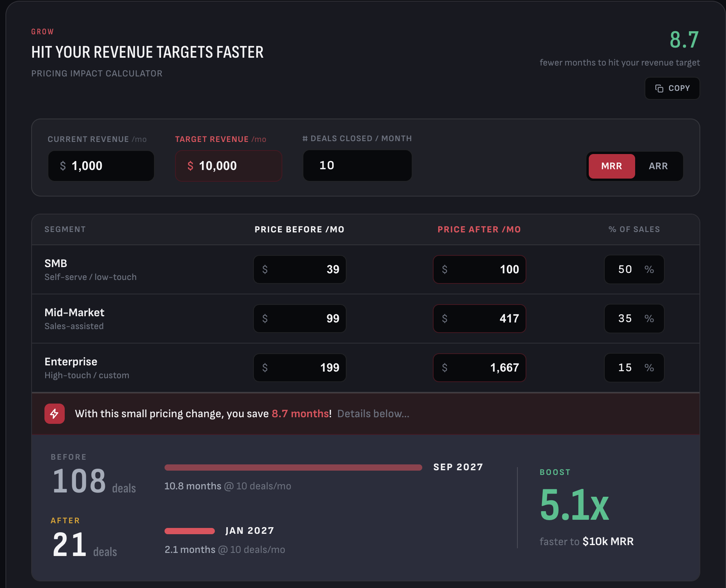Change Enterprise price before value 199
726x588 pixels.
pyautogui.click(x=300, y=368)
